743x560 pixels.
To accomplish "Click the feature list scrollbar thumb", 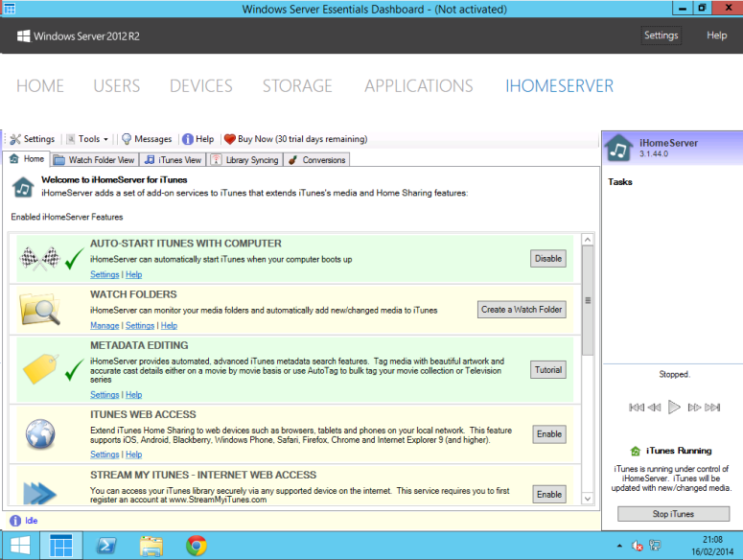I will [588, 300].
